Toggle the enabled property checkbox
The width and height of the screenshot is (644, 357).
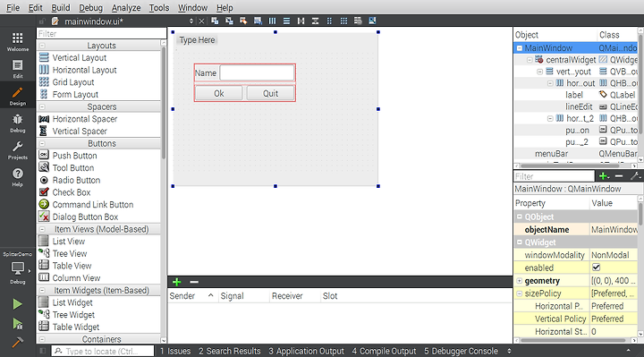pos(596,268)
